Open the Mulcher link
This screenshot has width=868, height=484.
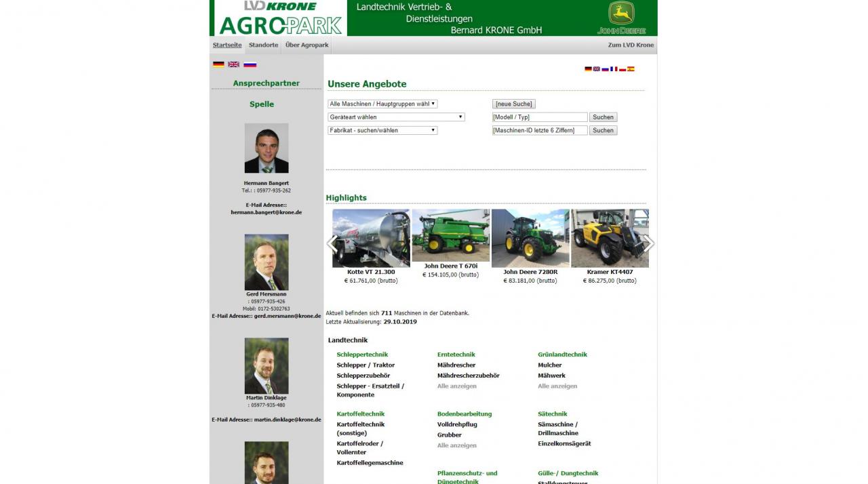(x=550, y=365)
